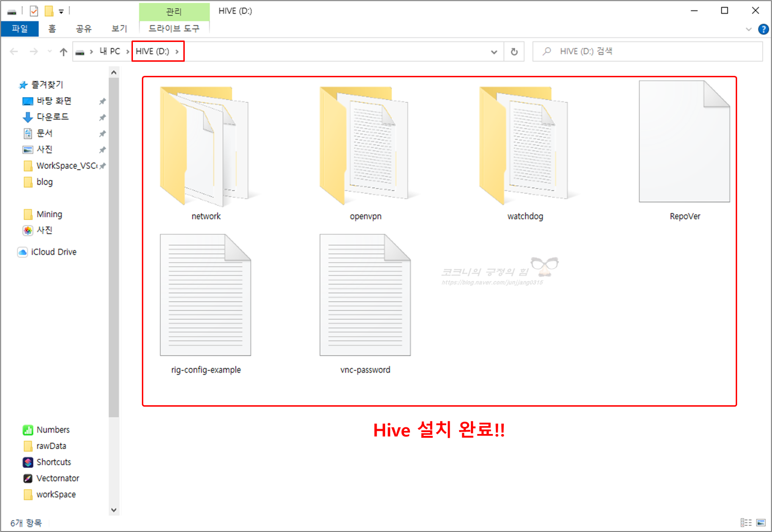Open Help with the question mark icon
This screenshot has height=532, width=772.
click(x=763, y=29)
